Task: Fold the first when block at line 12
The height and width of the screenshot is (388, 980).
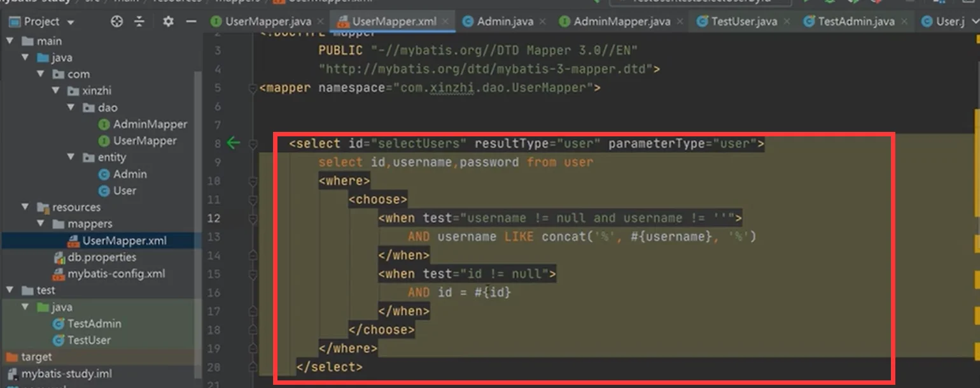Action: [253, 218]
